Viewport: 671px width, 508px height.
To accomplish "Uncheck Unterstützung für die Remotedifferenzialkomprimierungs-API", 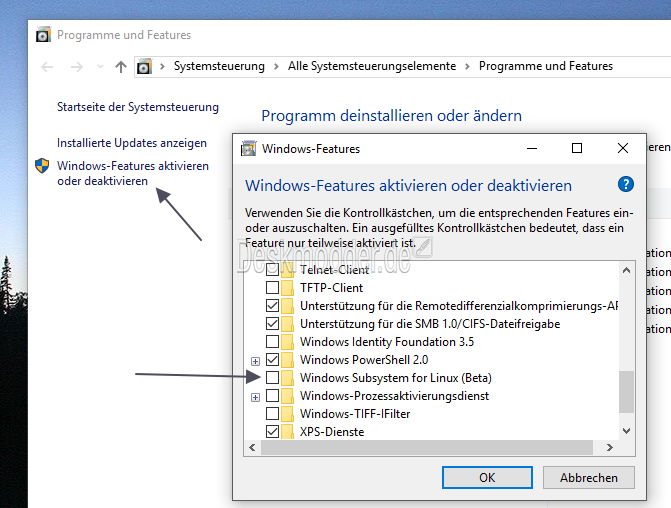I will [273, 306].
